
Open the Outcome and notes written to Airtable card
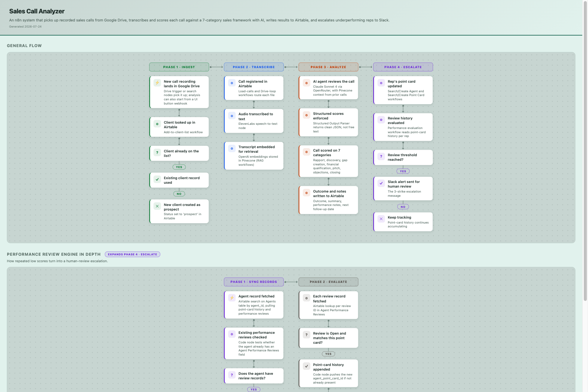(328, 200)
